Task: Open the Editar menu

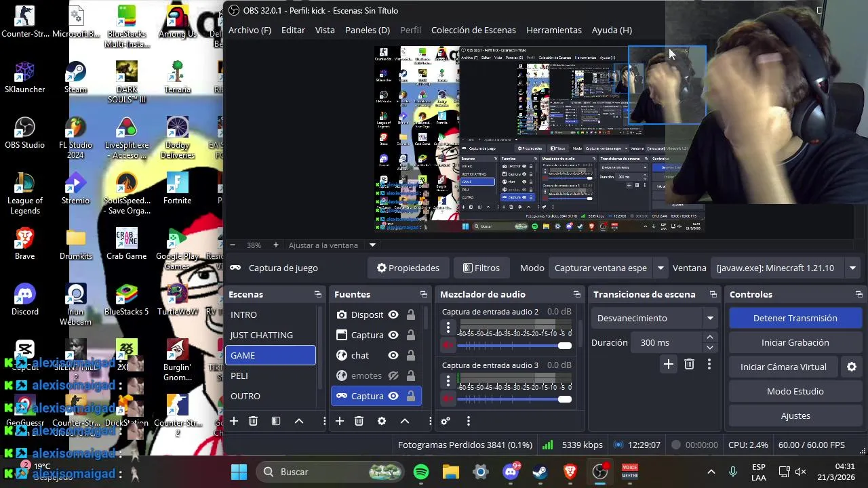Action: click(293, 30)
